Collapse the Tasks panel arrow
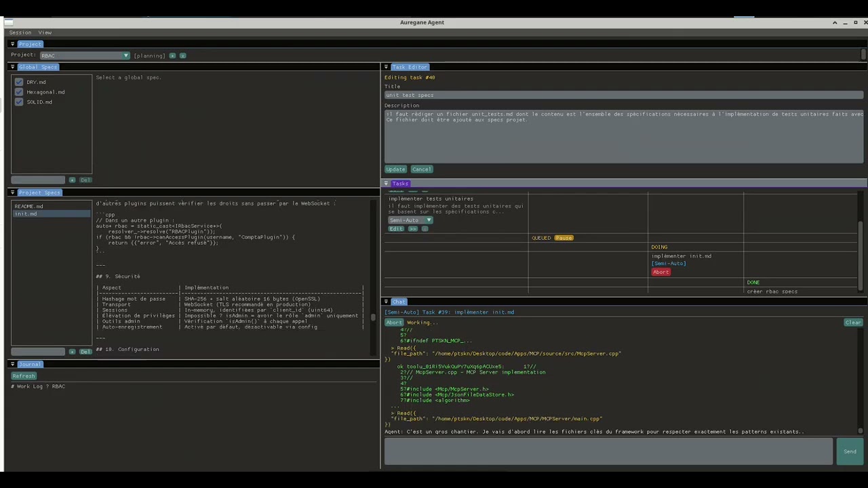 pyautogui.click(x=386, y=184)
